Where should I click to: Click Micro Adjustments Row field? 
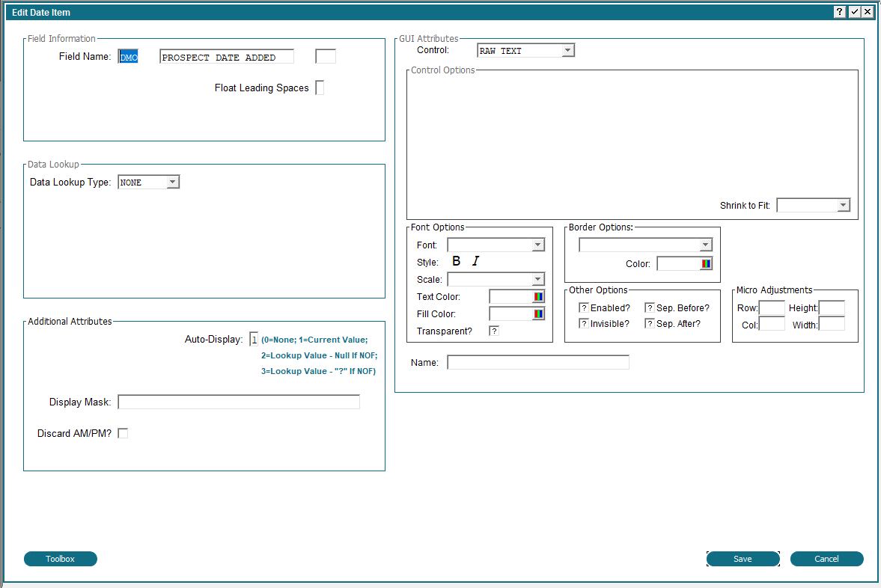coord(772,307)
